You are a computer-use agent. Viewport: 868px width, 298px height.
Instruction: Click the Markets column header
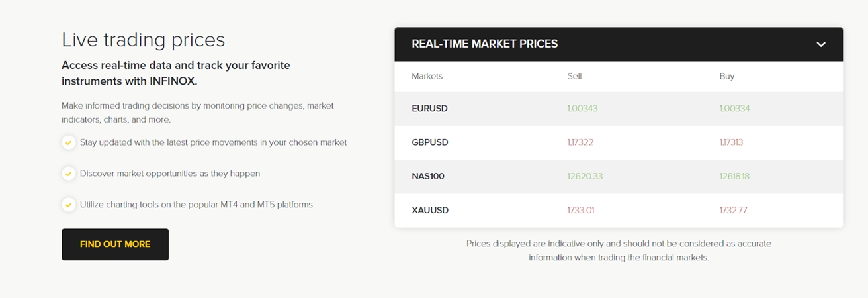tap(427, 76)
